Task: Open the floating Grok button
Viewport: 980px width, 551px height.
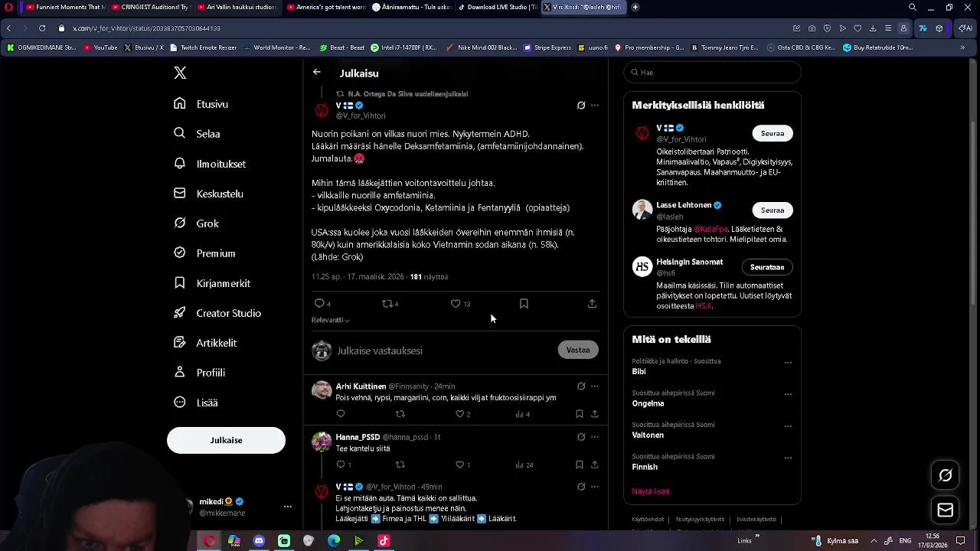Action: [946, 475]
